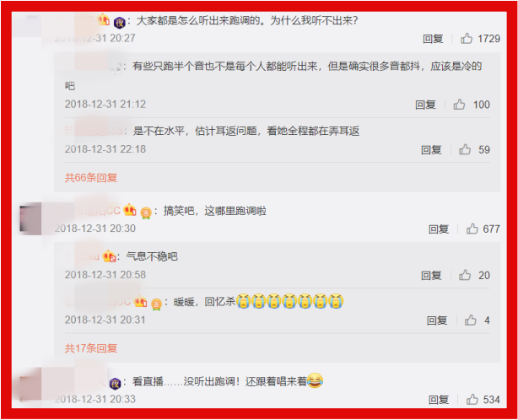Image resolution: width=518 pixels, height=420 pixels.
Task: Like the 气息不稳吧 reply
Action: pyautogui.click(x=465, y=275)
